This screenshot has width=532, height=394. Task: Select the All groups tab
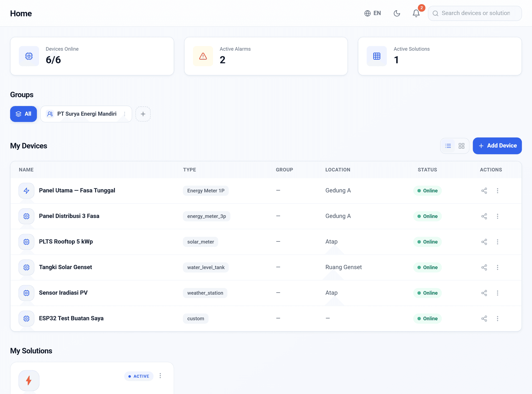click(24, 114)
